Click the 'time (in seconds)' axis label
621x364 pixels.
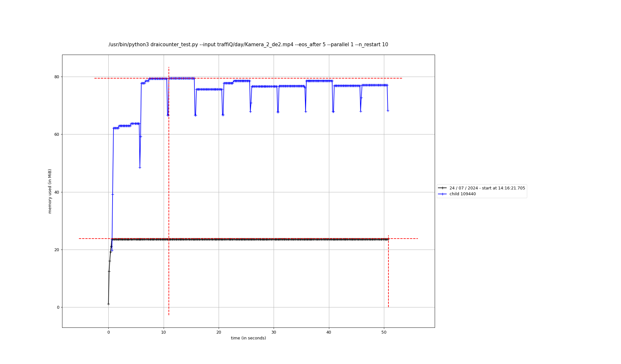pos(248,338)
